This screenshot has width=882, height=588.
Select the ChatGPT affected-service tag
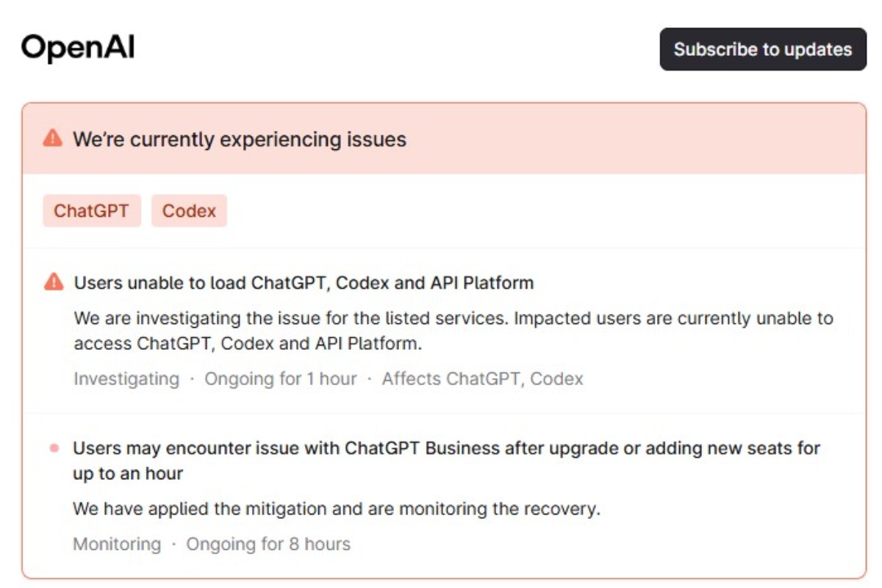91,211
